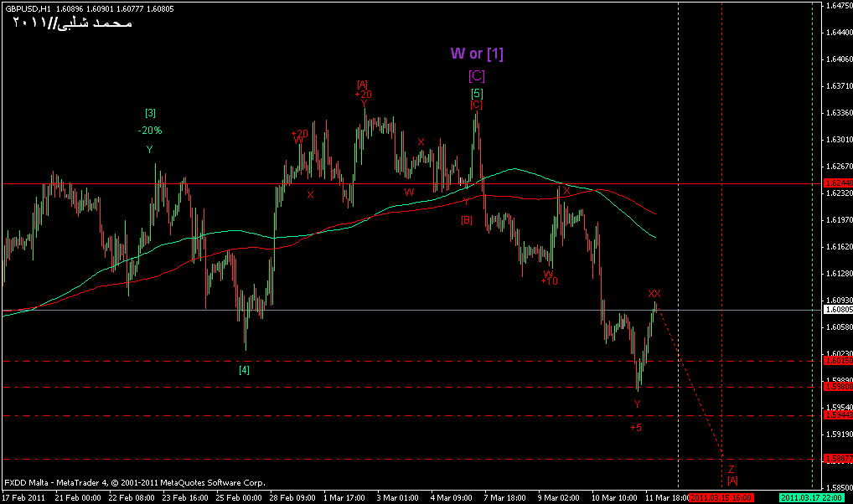Click the green [3] wave label
The width and height of the screenshot is (853, 504).
150,113
